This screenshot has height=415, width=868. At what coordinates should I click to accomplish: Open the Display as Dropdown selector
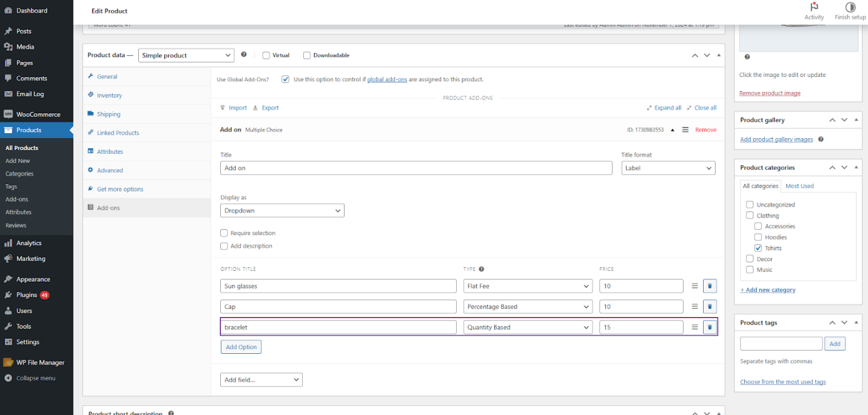pyautogui.click(x=281, y=210)
